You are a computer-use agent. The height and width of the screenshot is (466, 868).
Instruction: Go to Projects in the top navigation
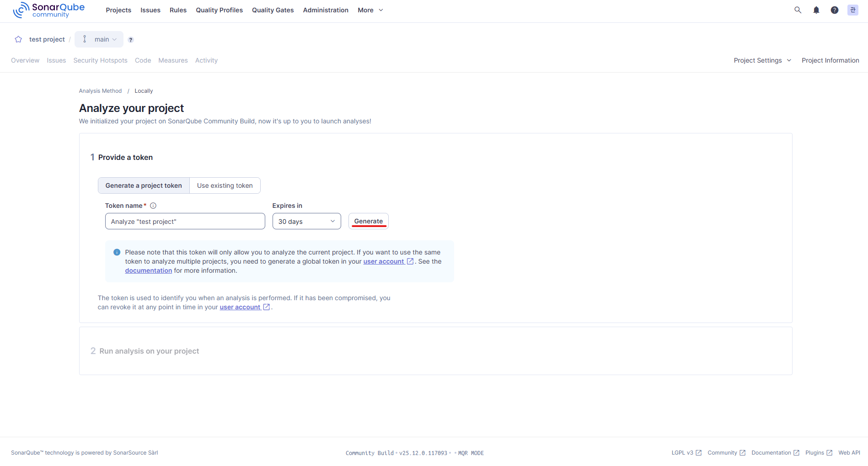118,10
